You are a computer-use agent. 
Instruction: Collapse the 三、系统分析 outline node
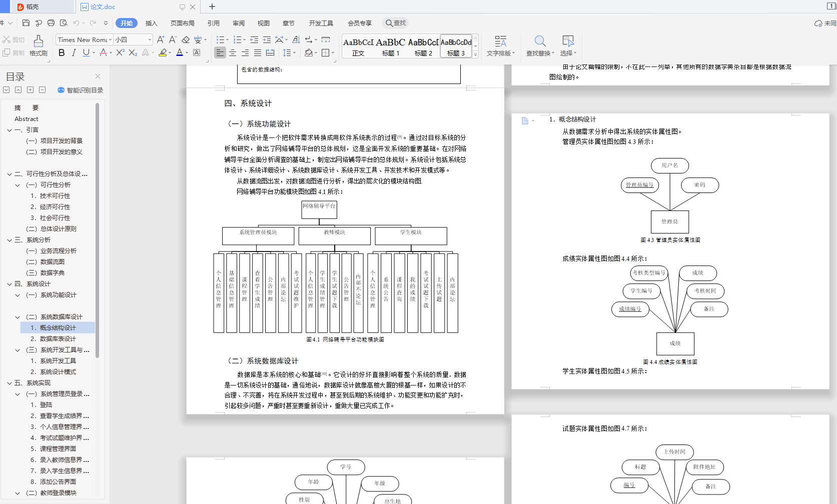10,240
